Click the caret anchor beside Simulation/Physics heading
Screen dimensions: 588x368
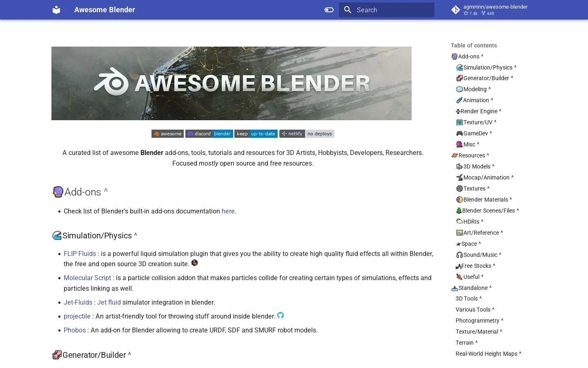pyautogui.click(x=136, y=235)
